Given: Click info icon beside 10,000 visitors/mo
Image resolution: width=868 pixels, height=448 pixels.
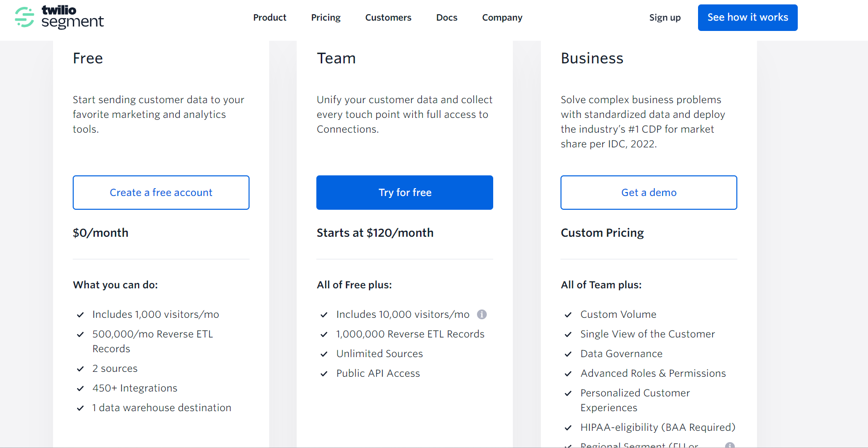Looking at the screenshot, I should tap(482, 314).
